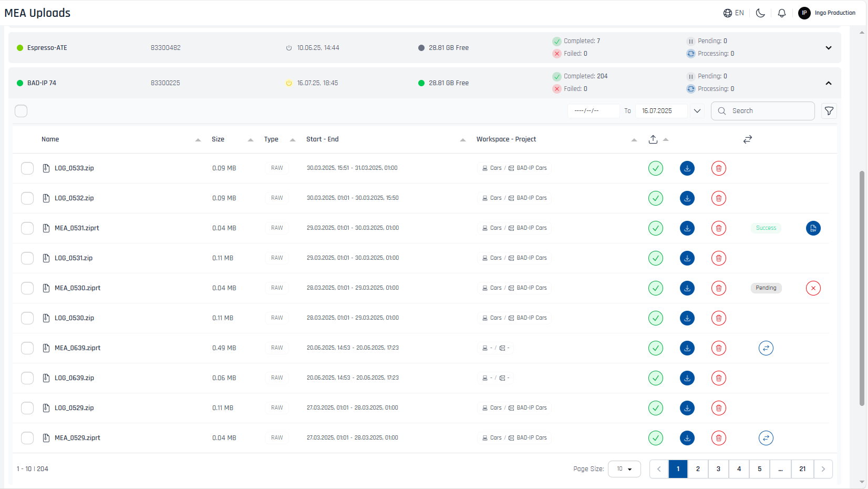Download the LOG_0533.zip file
Image resolution: width=868 pixels, height=489 pixels.
pos(687,168)
